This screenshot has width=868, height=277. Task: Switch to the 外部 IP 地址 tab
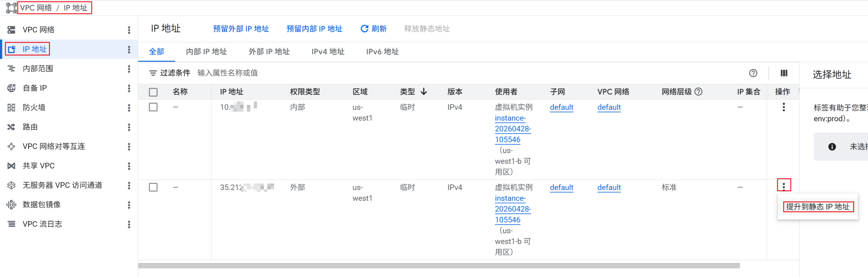pos(269,52)
